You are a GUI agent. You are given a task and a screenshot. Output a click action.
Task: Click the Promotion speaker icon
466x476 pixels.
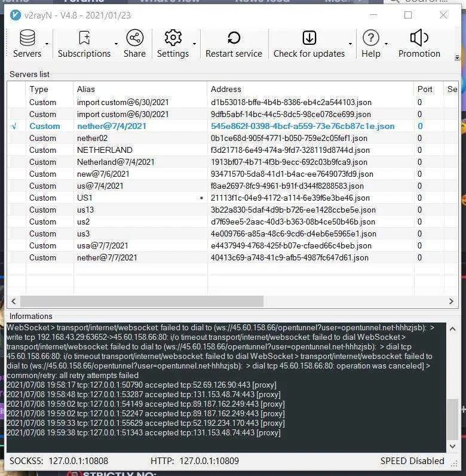[419, 38]
